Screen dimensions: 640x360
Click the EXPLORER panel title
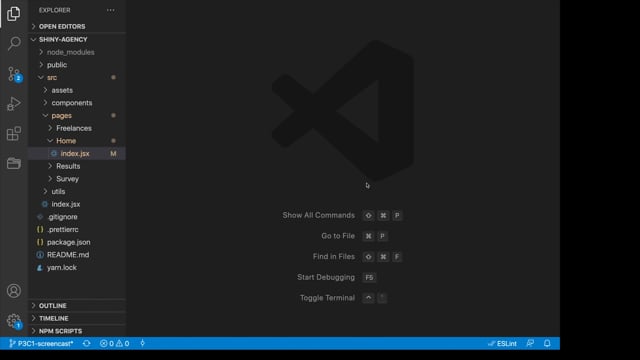click(55, 10)
